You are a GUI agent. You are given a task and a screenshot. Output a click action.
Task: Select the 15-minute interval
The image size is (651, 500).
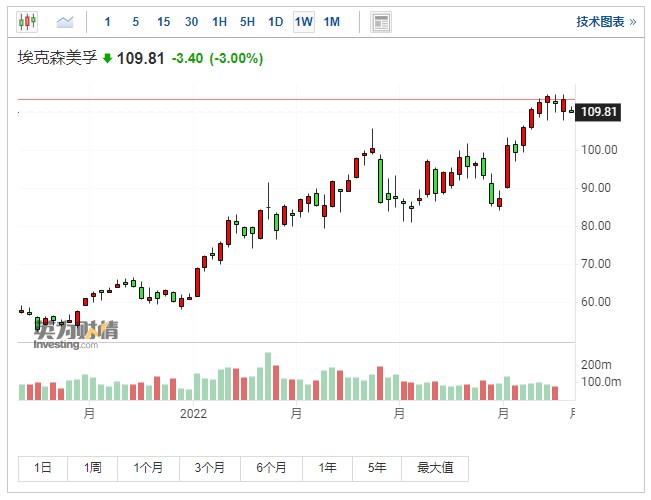(163, 21)
